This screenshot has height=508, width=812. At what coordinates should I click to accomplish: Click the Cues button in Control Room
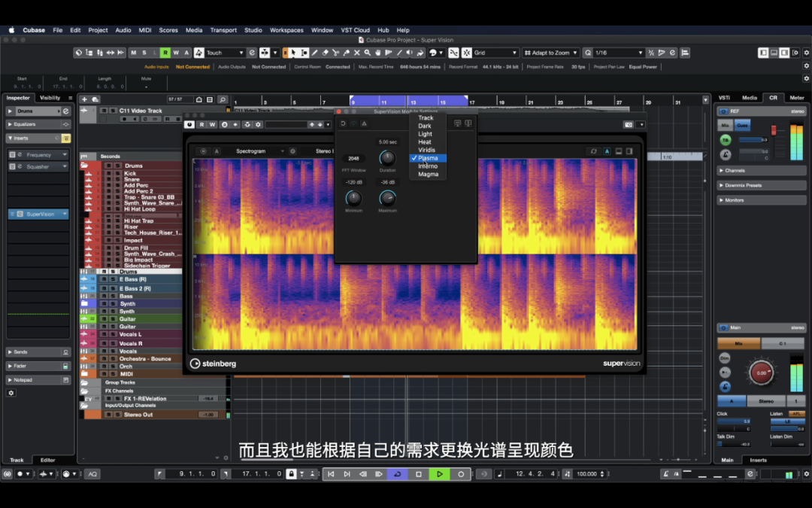(742, 126)
